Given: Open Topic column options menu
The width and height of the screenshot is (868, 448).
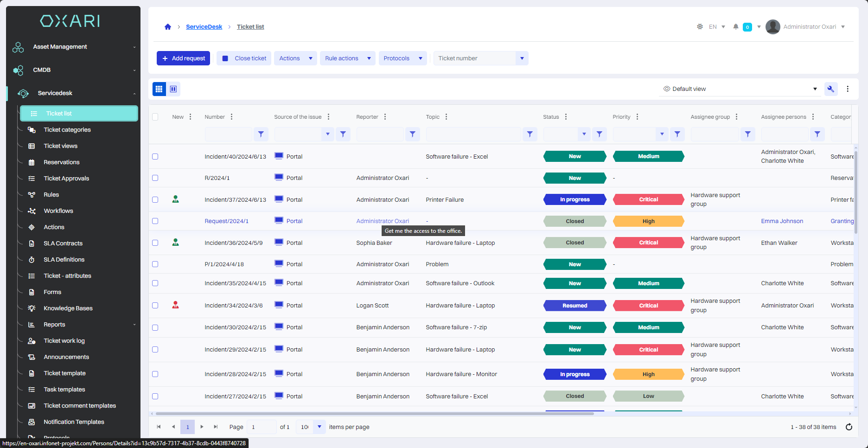Looking at the screenshot, I should [x=446, y=117].
